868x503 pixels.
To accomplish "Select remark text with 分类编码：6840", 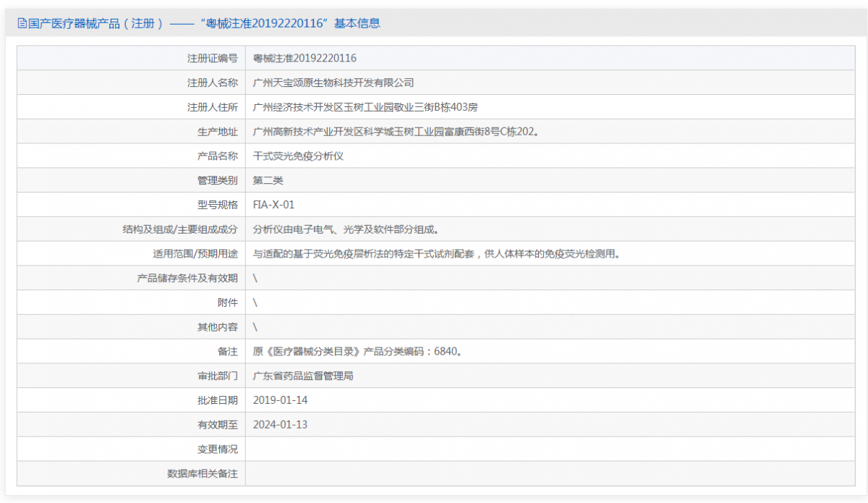I will [x=358, y=352].
